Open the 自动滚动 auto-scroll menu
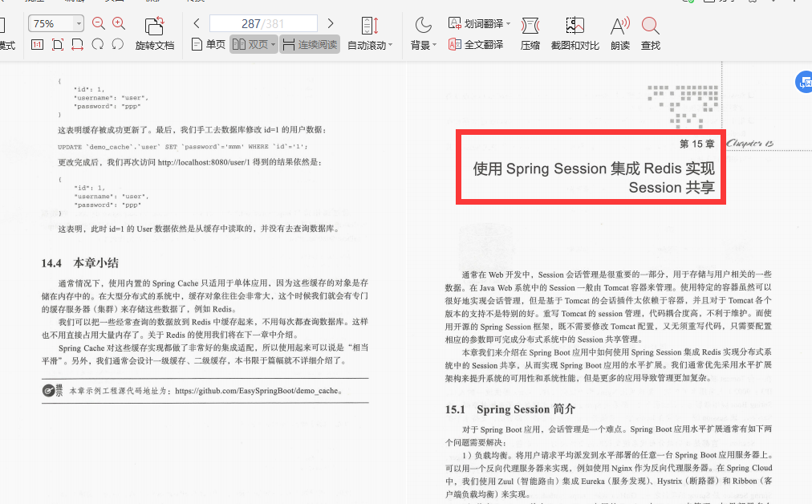The image size is (812, 504). pyautogui.click(x=369, y=34)
